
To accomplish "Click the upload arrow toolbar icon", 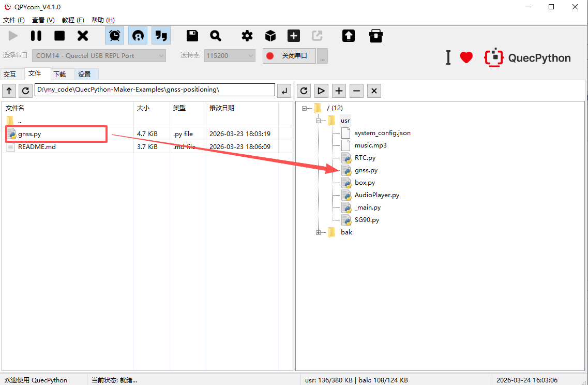I will click(x=349, y=36).
